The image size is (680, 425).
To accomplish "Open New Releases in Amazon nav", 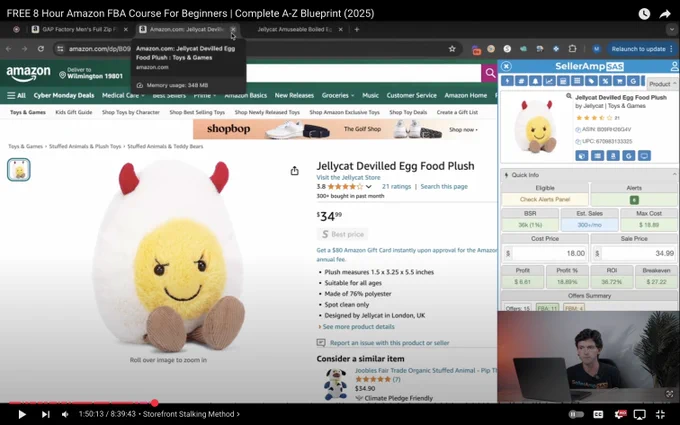I will (294, 95).
